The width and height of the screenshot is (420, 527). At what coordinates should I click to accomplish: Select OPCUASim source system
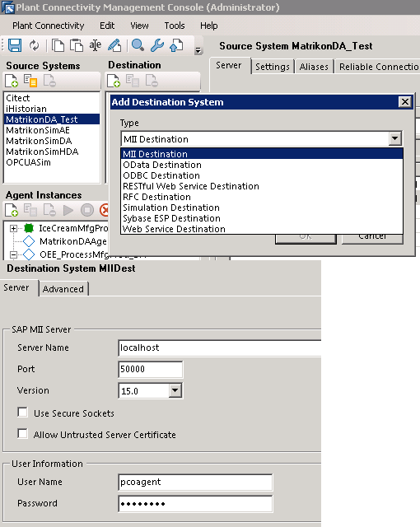tap(52, 162)
